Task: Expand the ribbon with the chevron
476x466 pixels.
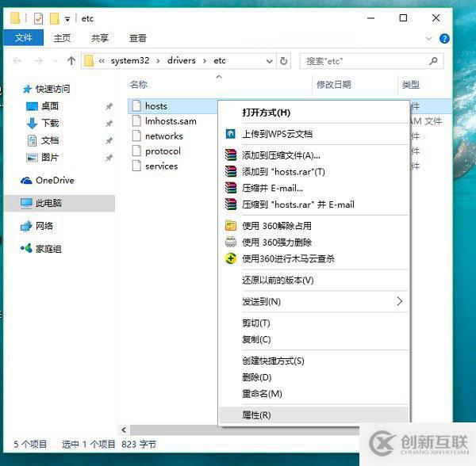Action: [428, 38]
